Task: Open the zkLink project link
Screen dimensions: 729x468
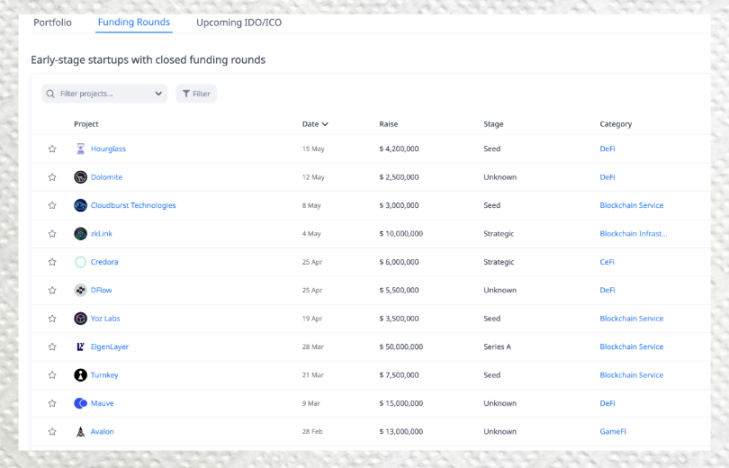Action: (101, 234)
